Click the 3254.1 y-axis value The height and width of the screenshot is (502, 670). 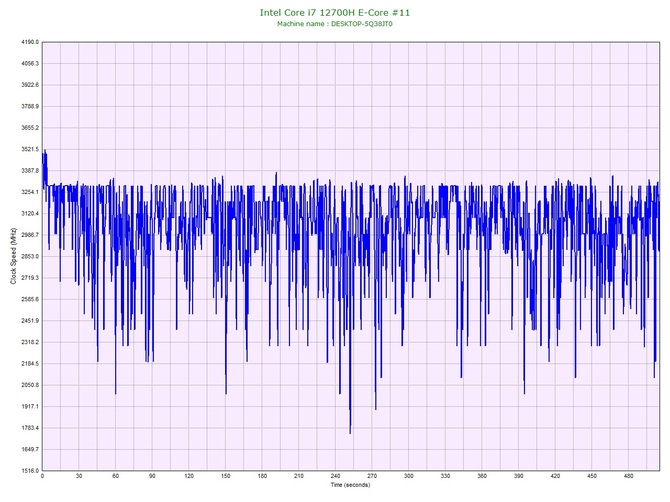point(30,192)
